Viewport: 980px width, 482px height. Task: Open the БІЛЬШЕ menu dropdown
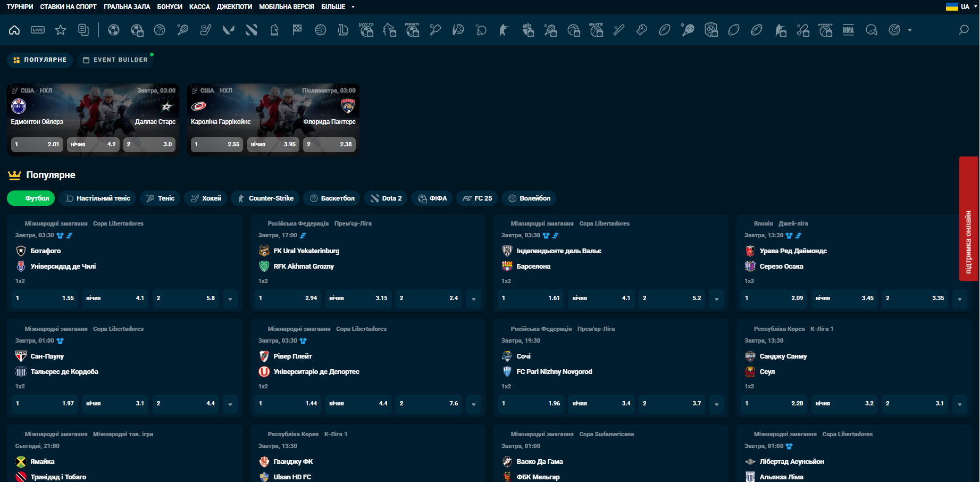pos(338,7)
